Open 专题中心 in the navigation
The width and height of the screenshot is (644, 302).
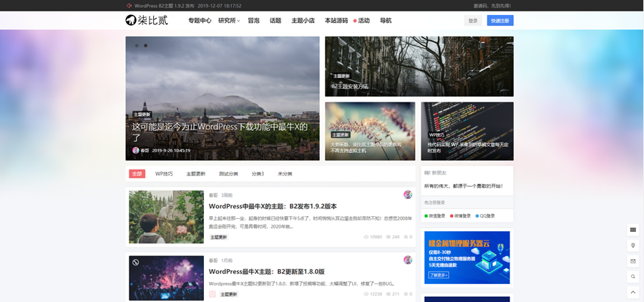coord(200,21)
